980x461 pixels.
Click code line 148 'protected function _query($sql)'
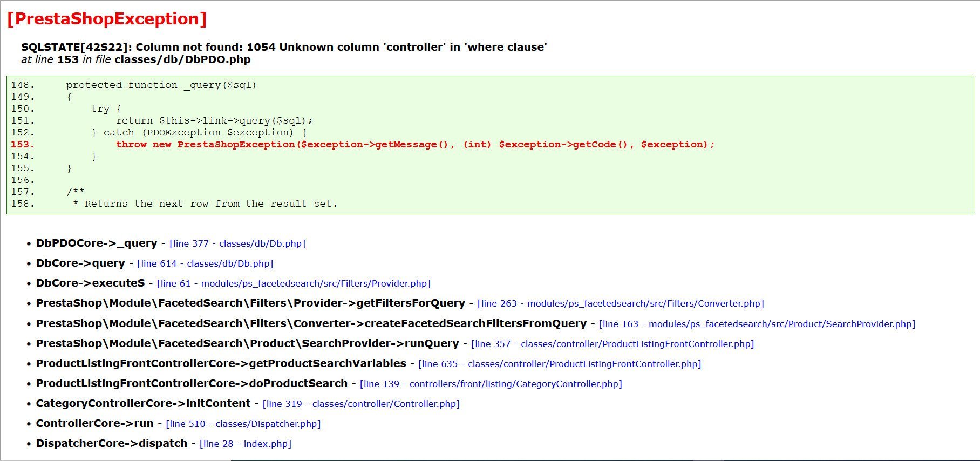tap(134, 85)
